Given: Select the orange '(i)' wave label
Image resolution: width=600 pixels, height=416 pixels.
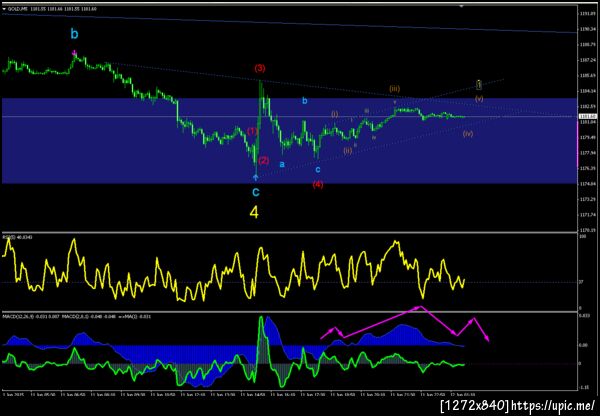Looking at the screenshot, I should [335, 114].
